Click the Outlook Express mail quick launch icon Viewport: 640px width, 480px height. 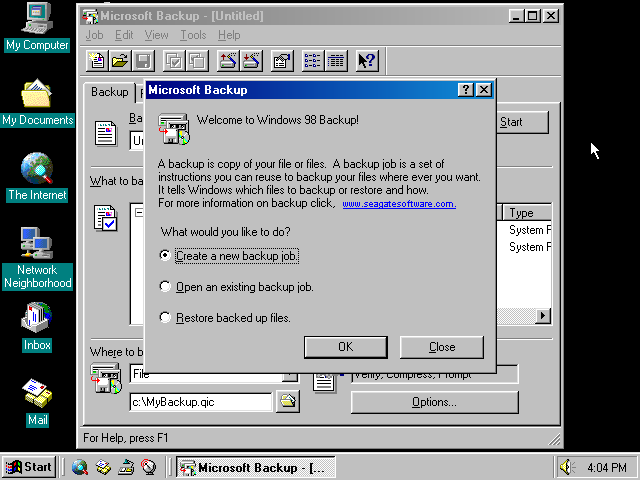tap(103, 467)
